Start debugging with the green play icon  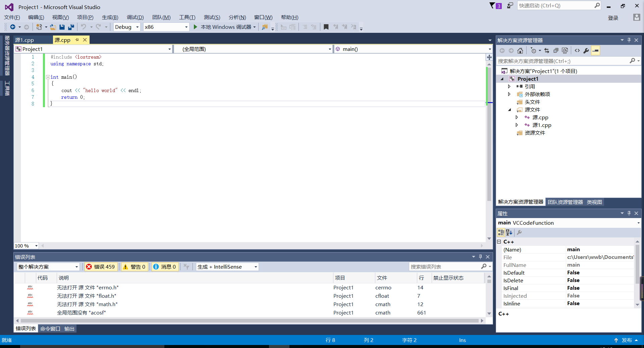(196, 27)
